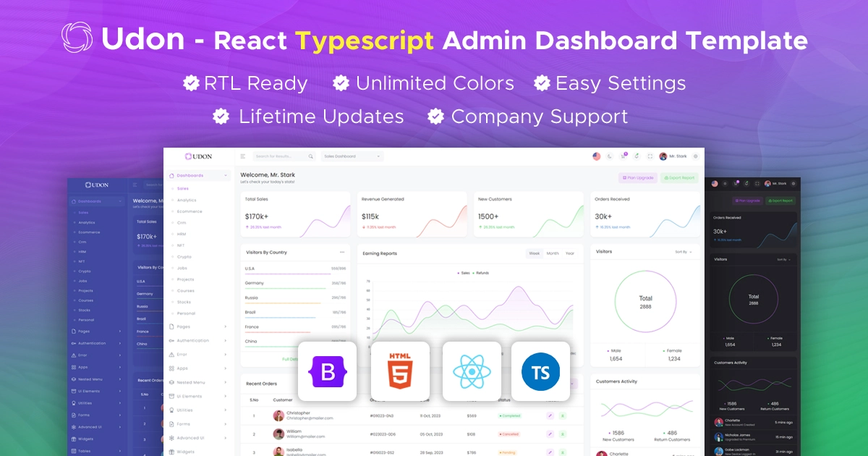Click the sidebar hamburger toggle in light dashboard
Viewport: 868px width, 456px height.
[x=243, y=156]
